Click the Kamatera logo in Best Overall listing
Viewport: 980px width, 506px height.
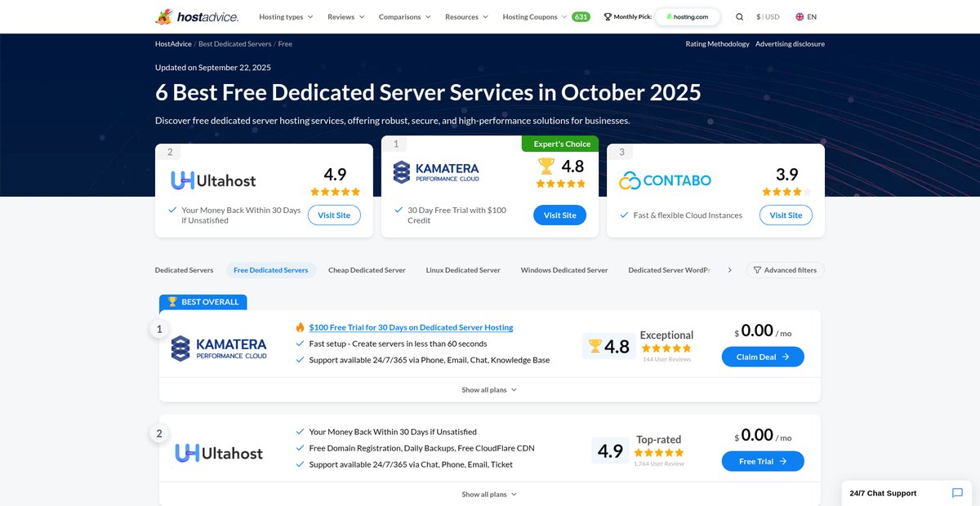(x=219, y=348)
